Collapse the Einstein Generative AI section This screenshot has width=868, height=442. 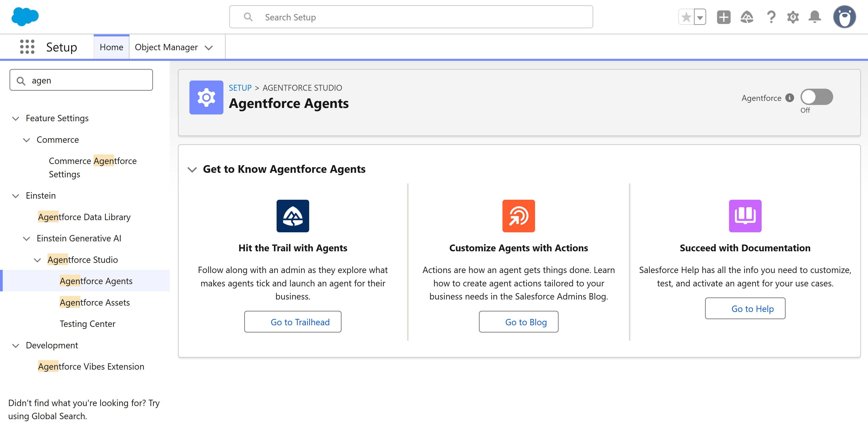pos(27,239)
